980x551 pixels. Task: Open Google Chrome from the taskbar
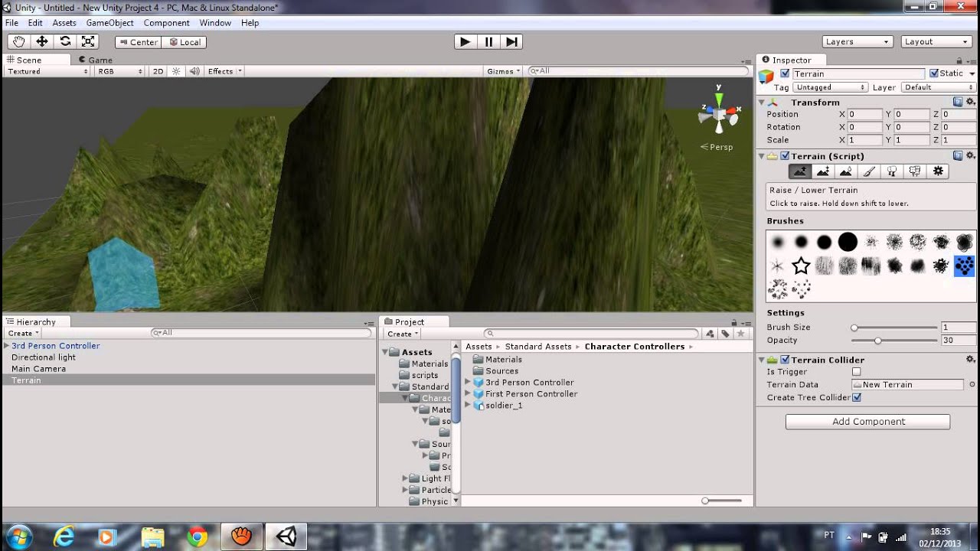198,536
